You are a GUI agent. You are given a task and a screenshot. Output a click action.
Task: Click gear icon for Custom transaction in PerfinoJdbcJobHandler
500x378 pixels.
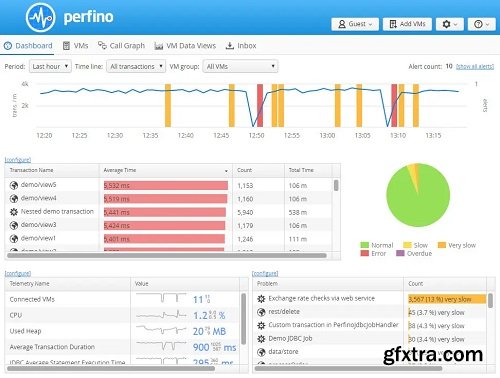tap(261, 325)
